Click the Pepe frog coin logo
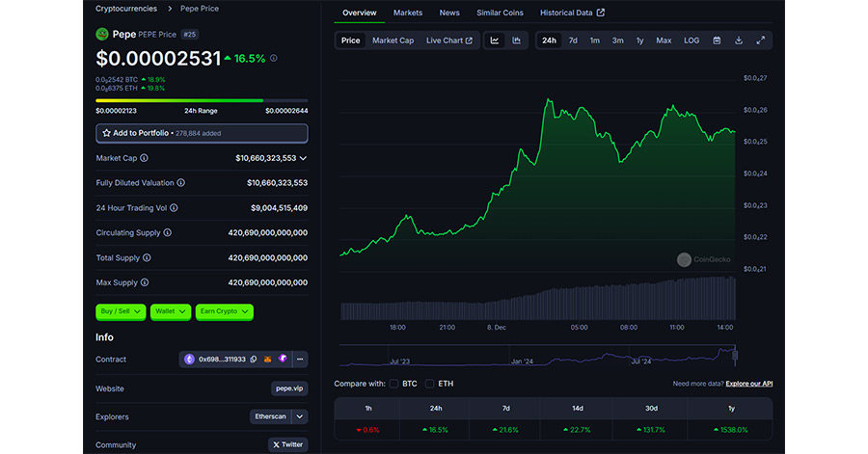This screenshot has height=454, width=868. tap(102, 35)
